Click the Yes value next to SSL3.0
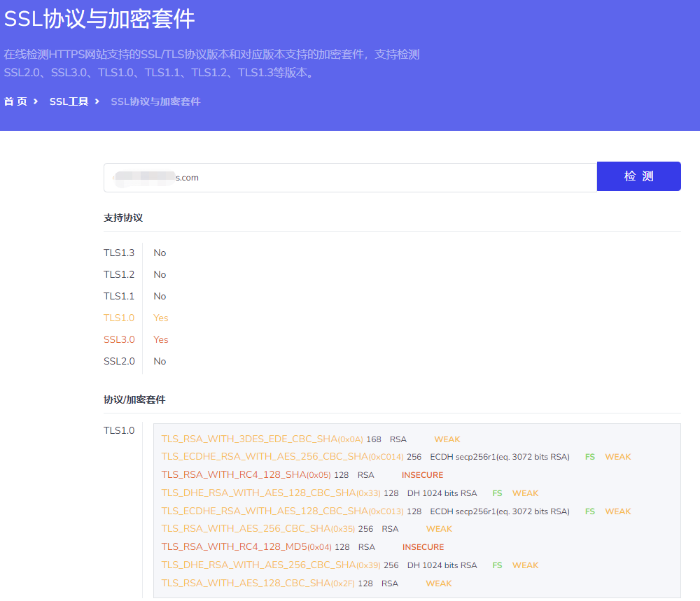 [161, 339]
